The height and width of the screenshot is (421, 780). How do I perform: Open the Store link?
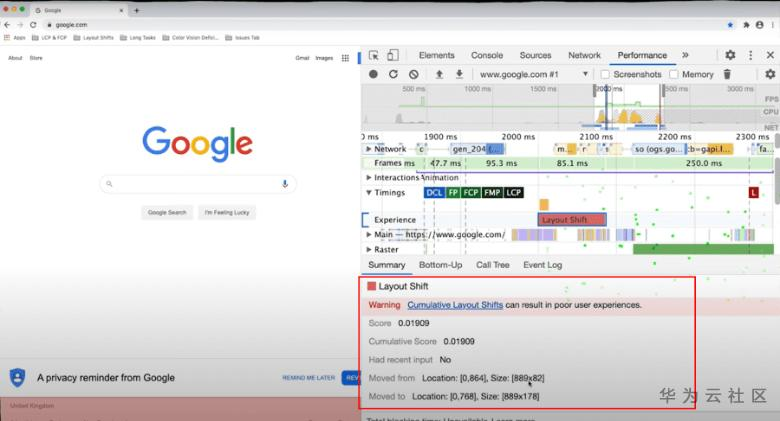tap(36, 58)
